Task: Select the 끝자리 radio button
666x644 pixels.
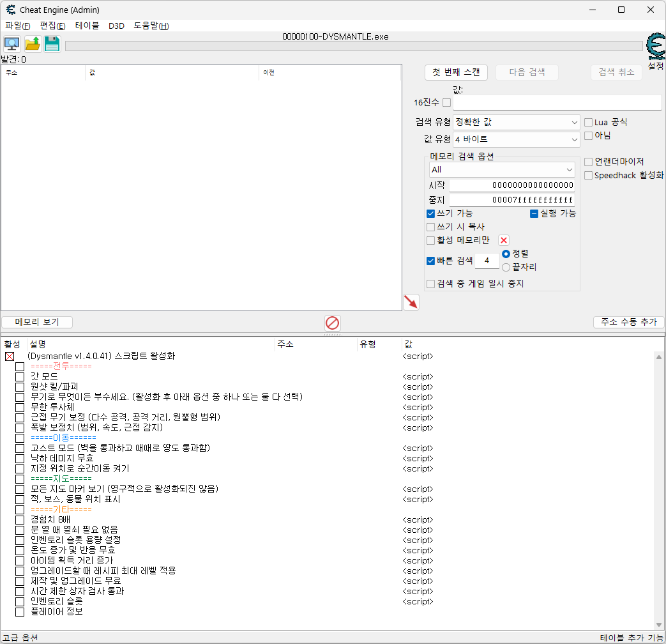Action: (506, 268)
